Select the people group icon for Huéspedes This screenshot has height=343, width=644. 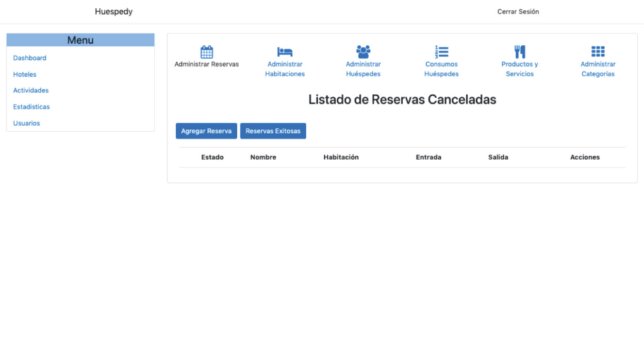(363, 52)
